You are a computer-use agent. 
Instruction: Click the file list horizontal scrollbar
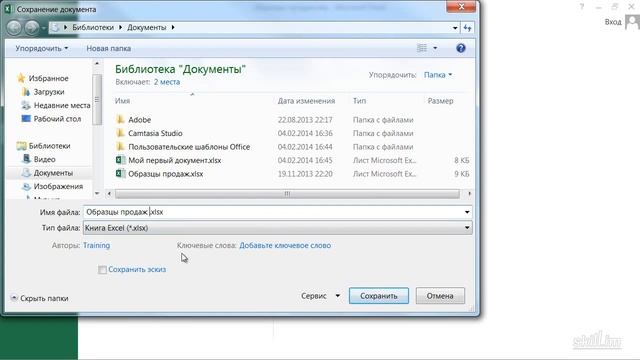[287, 194]
